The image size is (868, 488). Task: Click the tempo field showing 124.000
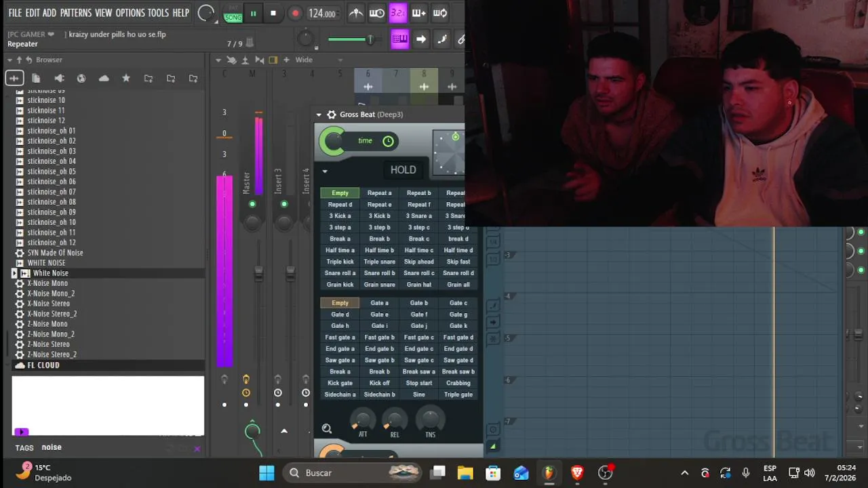(322, 14)
